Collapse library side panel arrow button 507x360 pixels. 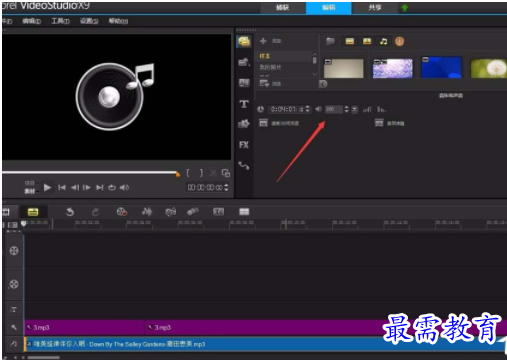(x=323, y=84)
